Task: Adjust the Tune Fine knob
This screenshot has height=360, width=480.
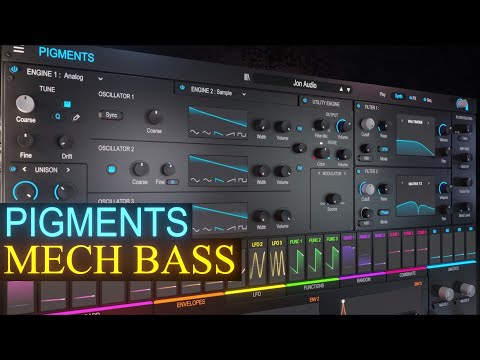Action: pos(25,140)
